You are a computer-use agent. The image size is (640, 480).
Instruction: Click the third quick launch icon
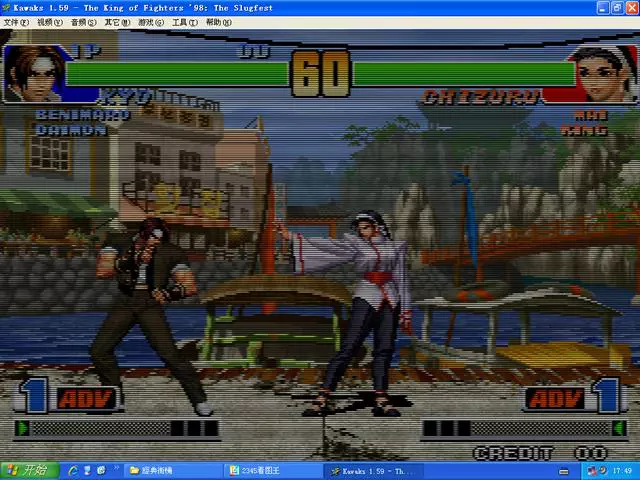click(x=101, y=471)
